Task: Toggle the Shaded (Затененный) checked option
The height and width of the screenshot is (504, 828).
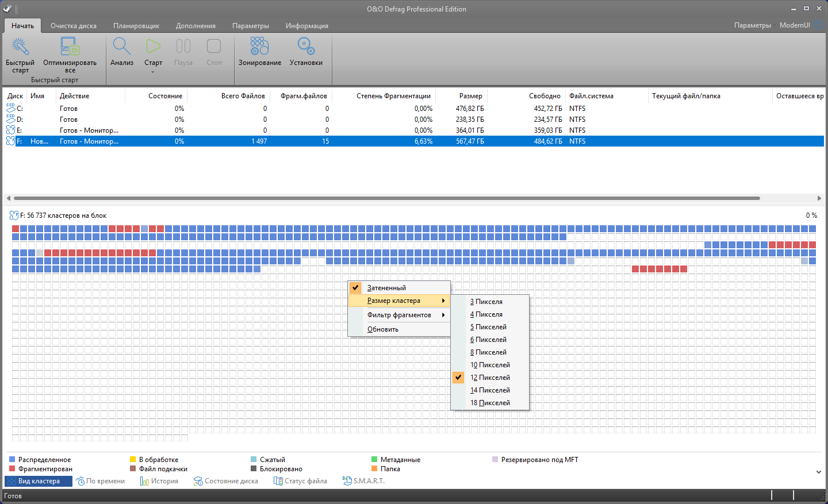Action: pyautogui.click(x=386, y=288)
